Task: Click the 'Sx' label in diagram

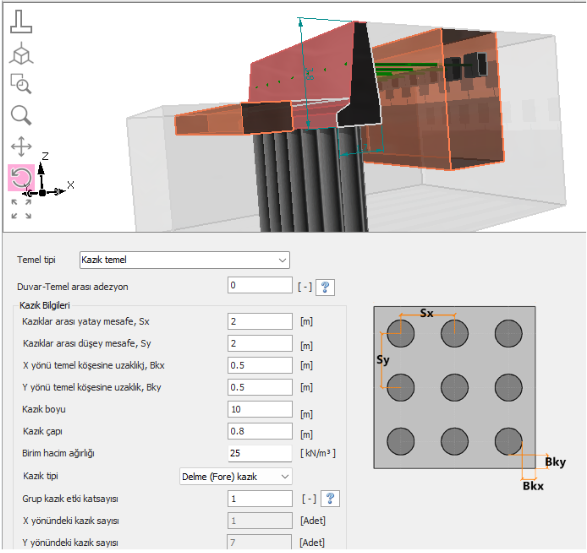Action: [x=426, y=313]
